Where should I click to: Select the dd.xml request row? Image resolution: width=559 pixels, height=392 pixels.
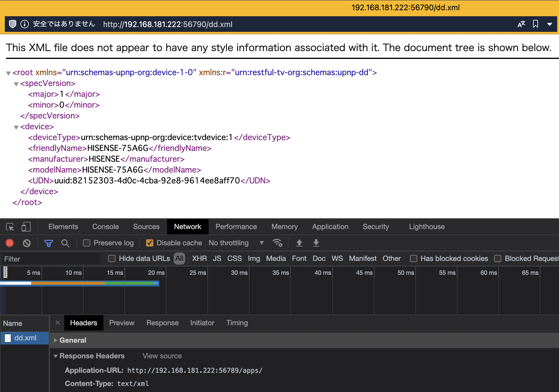click(x=24, y=338)
